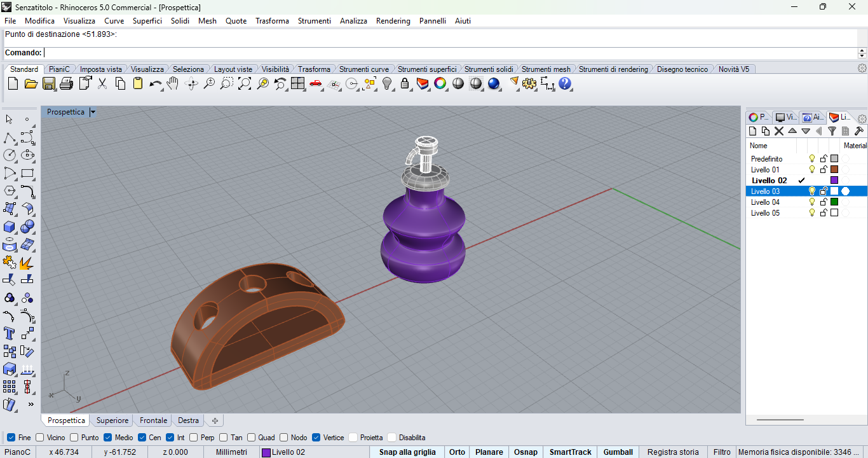Click the Text object tool

coord(10,333)
